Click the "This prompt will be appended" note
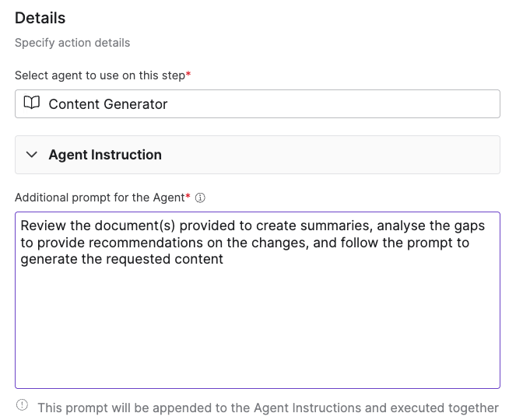The width and height of the screenshot is (523, 420). click(269, 408)
